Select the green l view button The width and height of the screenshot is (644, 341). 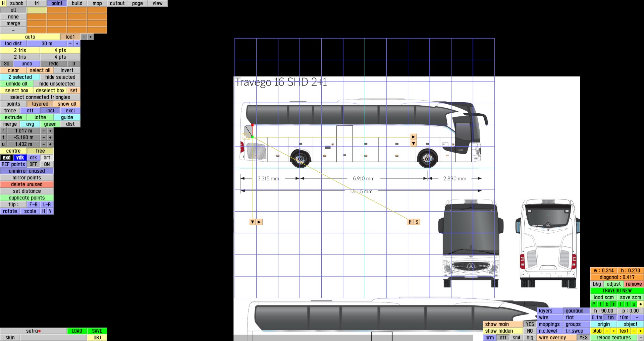pyautogui.click(x=621, y=304)
